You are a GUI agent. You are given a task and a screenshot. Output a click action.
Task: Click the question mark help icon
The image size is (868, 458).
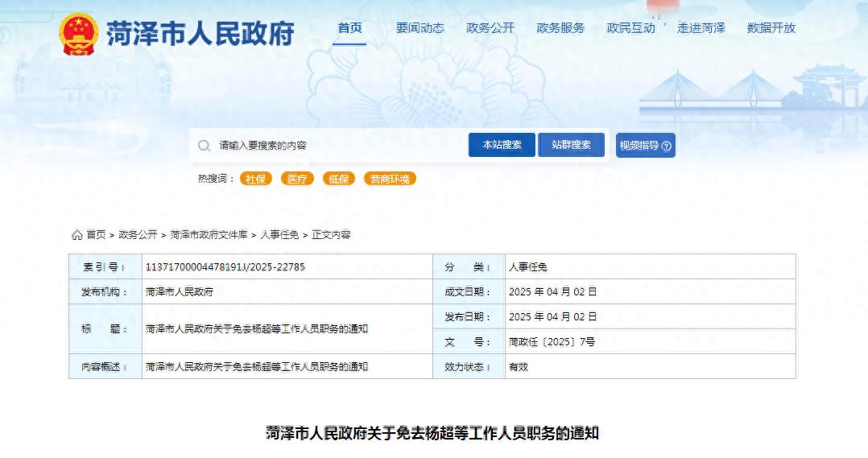[x=667, y=146]
